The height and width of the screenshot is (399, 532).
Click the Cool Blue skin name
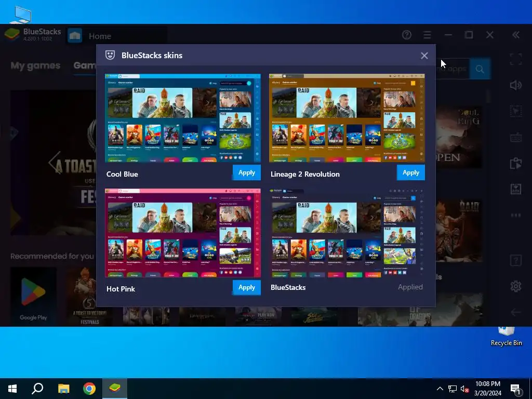[122, 174]
